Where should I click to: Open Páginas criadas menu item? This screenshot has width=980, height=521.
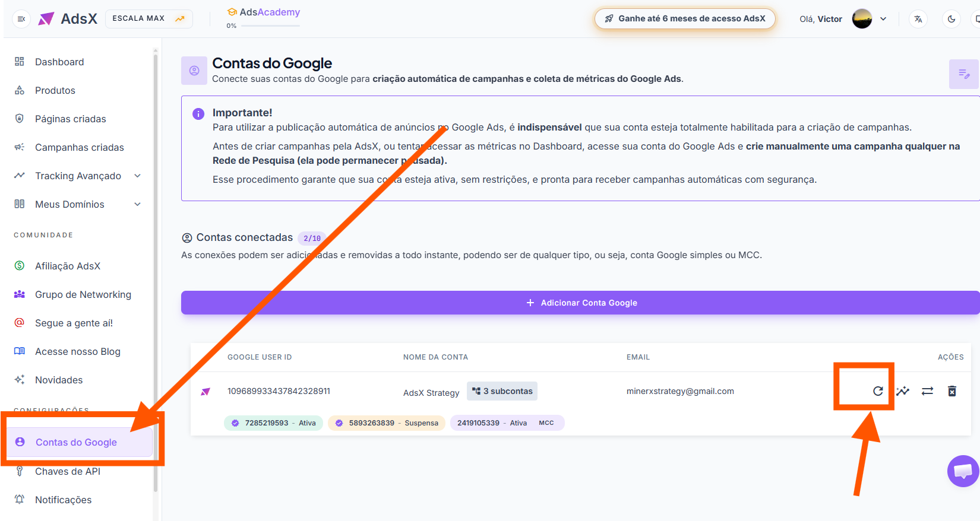(70, 119)
